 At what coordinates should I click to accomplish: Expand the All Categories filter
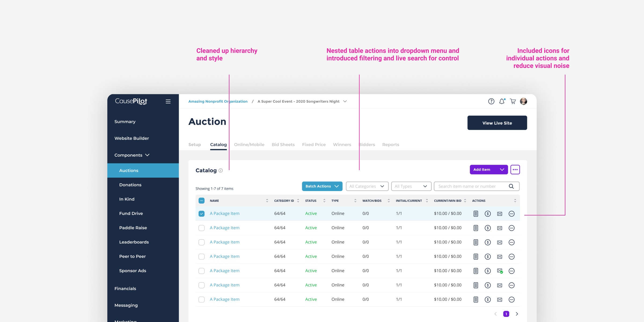367,186
